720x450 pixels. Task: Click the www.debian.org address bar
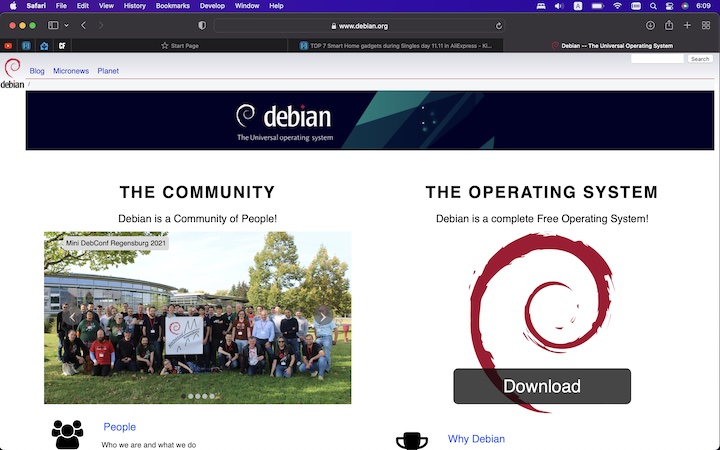360,26
